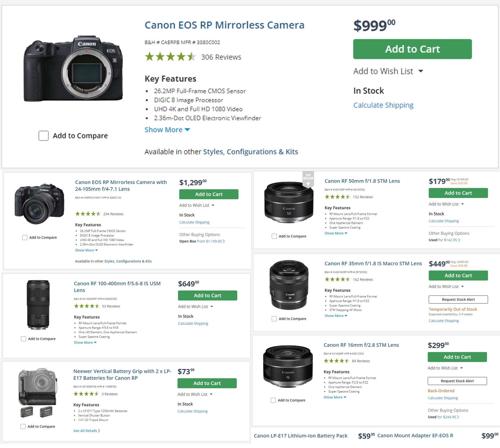Open the Canon RF 100-400mm lens product image
This screenshot has width=500, height=448.
pyautogui.click(x=38, y=305)
